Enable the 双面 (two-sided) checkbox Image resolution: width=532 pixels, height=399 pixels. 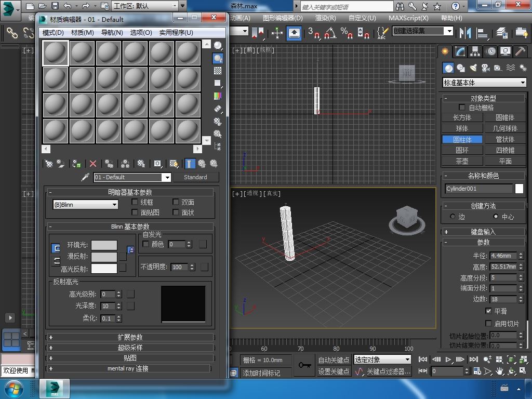[x=176, y=202]
